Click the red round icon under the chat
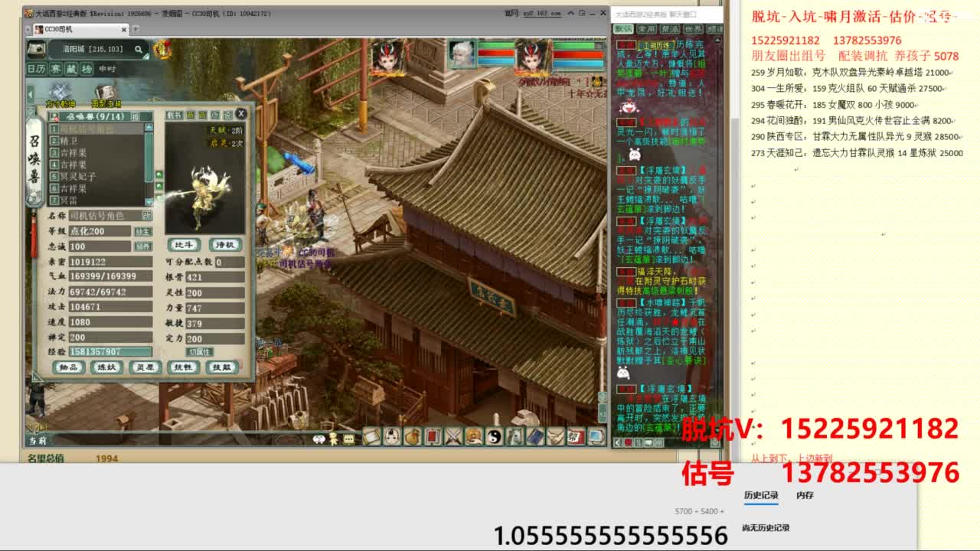Screen dimensions: 980x551 pos(629,442)
